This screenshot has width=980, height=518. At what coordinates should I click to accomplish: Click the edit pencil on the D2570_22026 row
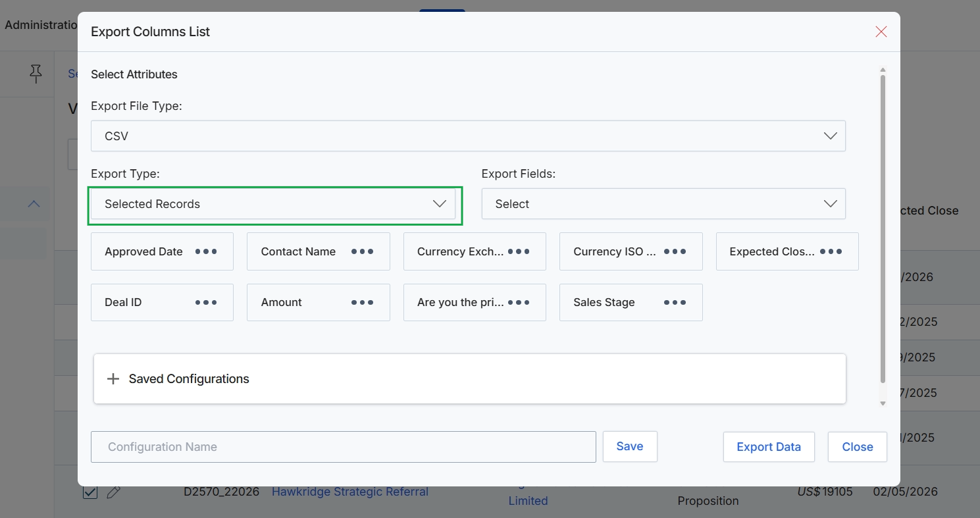113,492
